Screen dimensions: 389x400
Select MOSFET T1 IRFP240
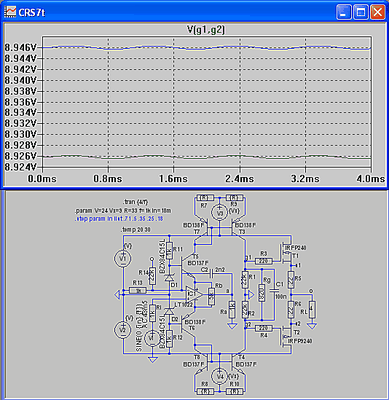(x=287, y=253)
